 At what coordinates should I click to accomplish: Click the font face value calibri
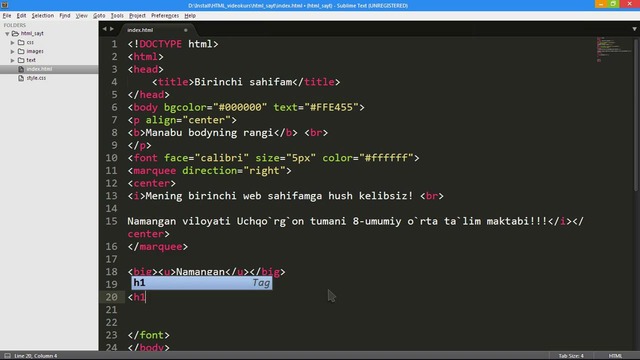pyautogui.click(x=222, y=158)
